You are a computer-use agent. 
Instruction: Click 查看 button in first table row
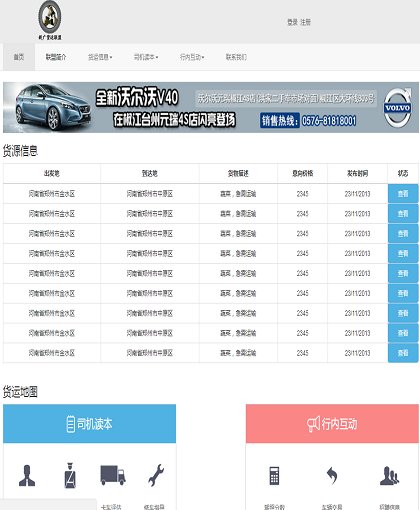click(403, 193)
